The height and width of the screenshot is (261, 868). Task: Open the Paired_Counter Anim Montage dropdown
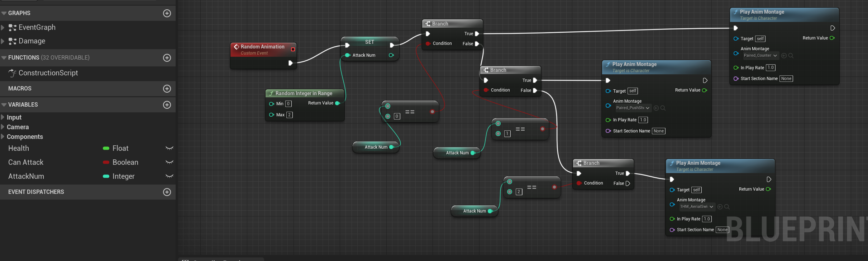pos(760,56)
